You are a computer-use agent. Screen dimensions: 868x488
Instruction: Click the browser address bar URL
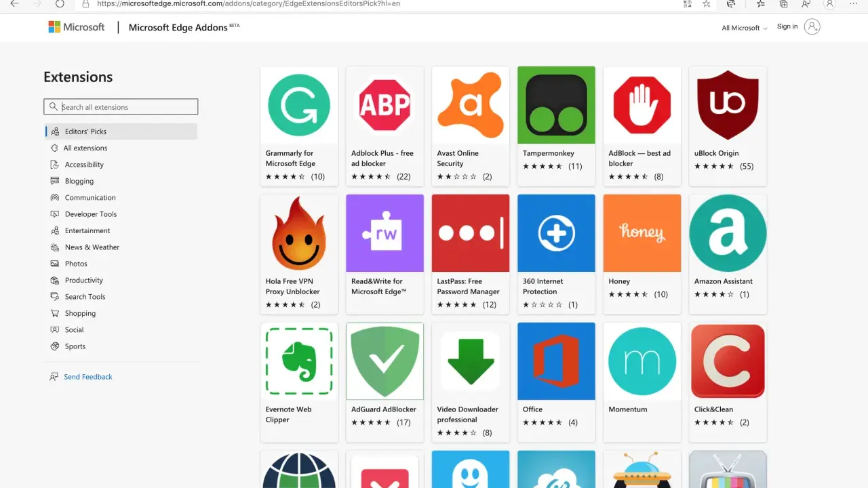(248, 3)
